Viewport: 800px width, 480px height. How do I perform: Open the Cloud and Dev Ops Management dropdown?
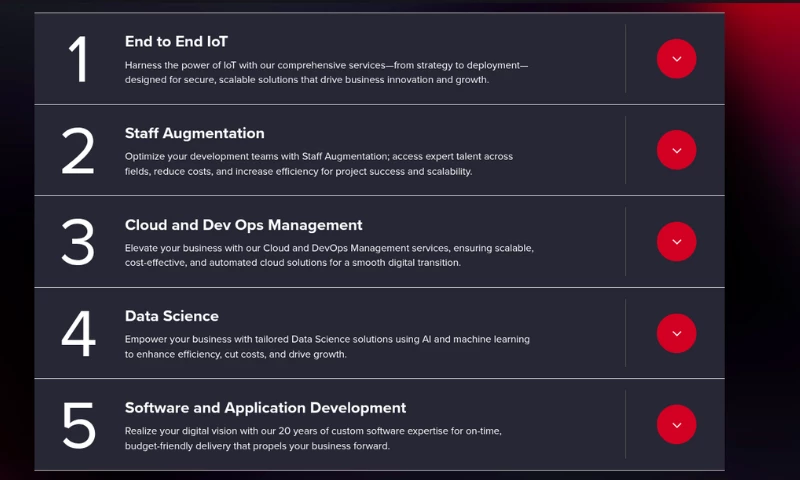676,242
